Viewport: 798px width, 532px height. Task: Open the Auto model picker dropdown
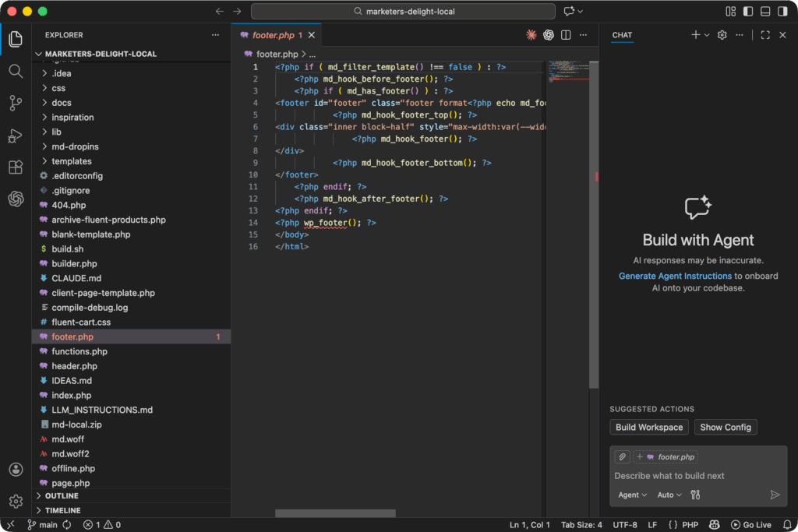(x=669, y=495)
